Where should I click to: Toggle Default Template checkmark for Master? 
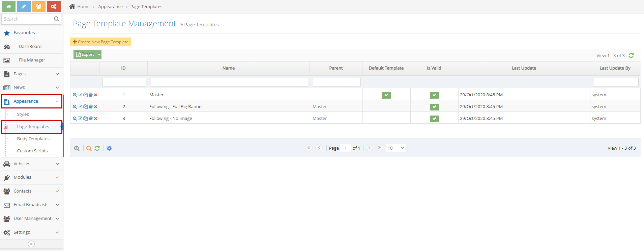[386, 95]
